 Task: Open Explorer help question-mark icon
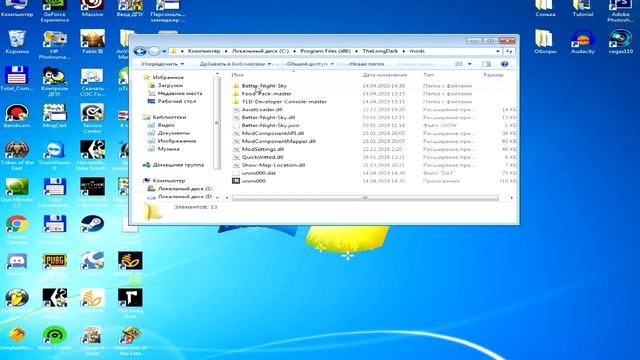click(504, 64)
